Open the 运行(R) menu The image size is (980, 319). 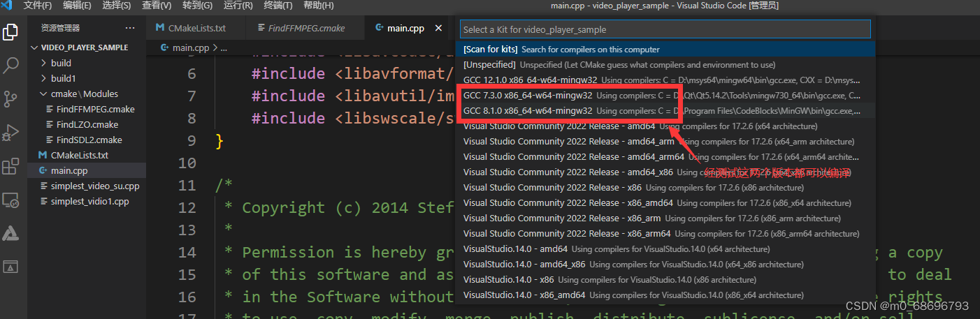(x=238, y=6)
